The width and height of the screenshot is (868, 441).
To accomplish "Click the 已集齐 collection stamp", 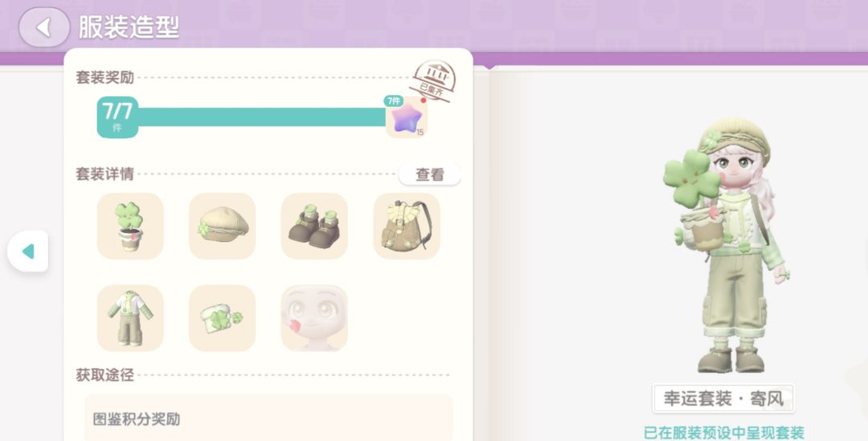I will coord(433,81).
